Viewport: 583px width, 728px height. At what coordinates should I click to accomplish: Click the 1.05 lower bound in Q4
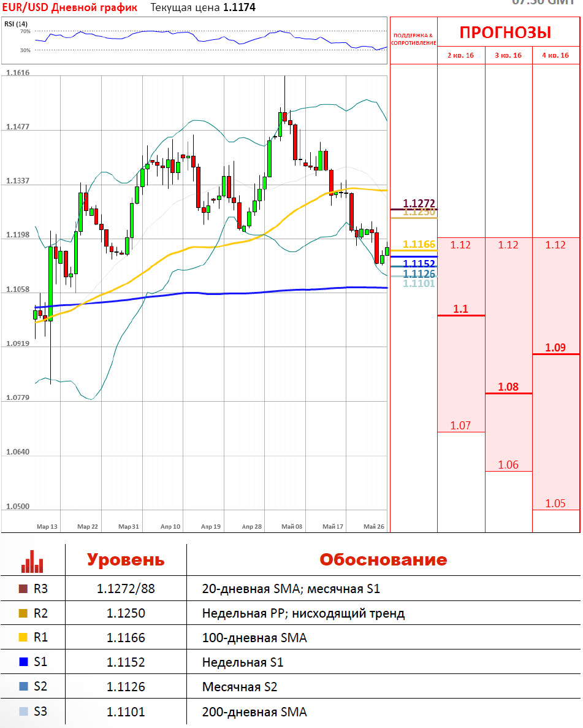(x=555, y=504)
